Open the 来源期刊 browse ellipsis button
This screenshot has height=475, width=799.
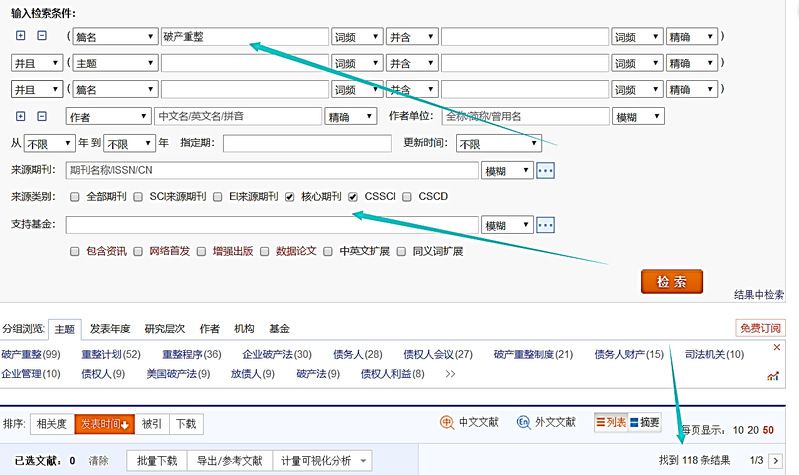point(545,170)
